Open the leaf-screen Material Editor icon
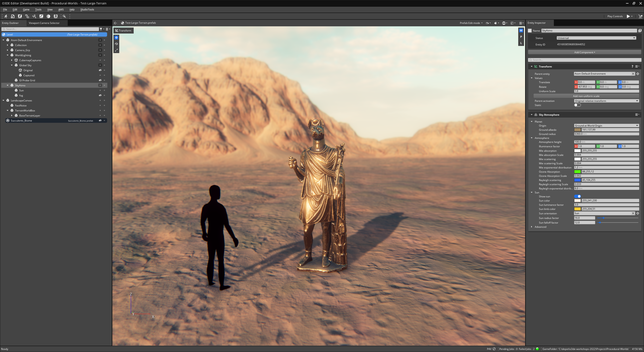The image size is (644, 352). point(20,16)
